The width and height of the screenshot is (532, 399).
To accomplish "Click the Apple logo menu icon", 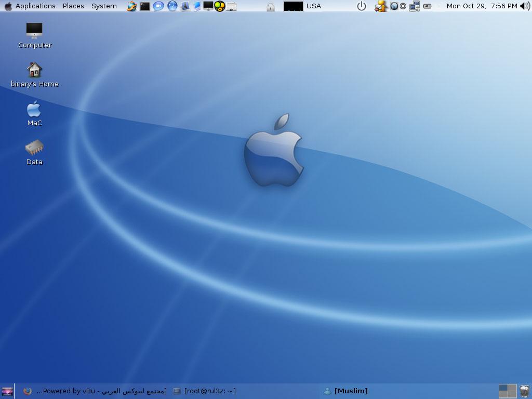I will 8,6.
